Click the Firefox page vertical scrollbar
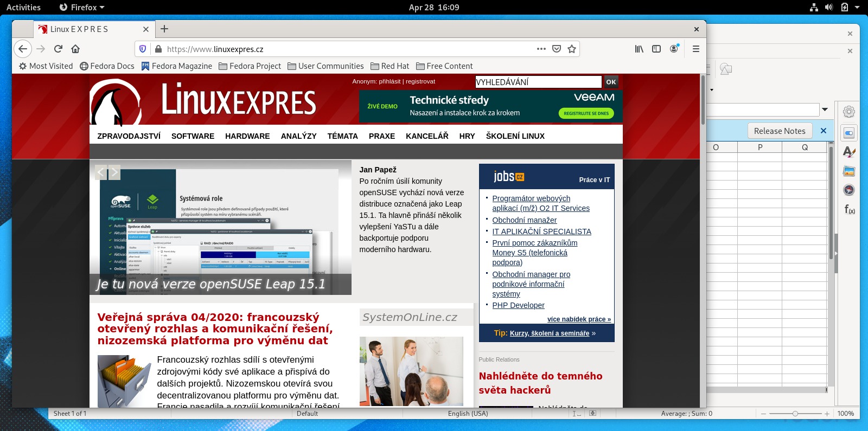The width and height of the screenshot is (868, 431). 703,100
